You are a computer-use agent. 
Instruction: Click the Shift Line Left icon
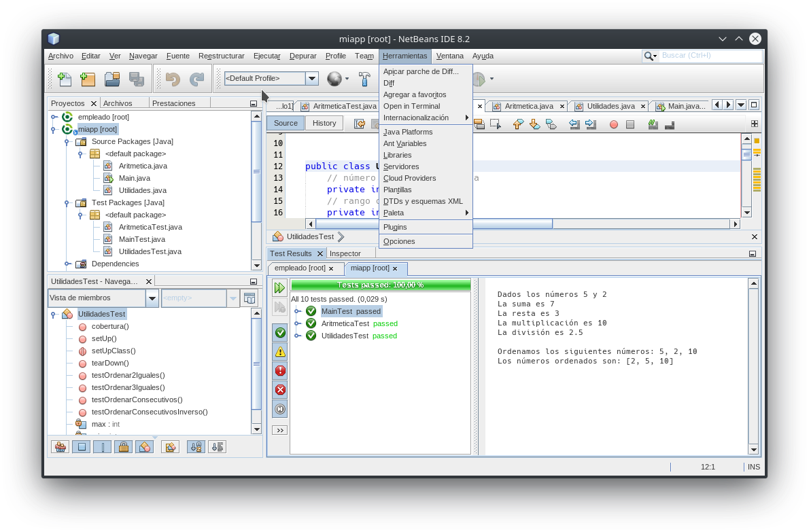pos(574,124)
